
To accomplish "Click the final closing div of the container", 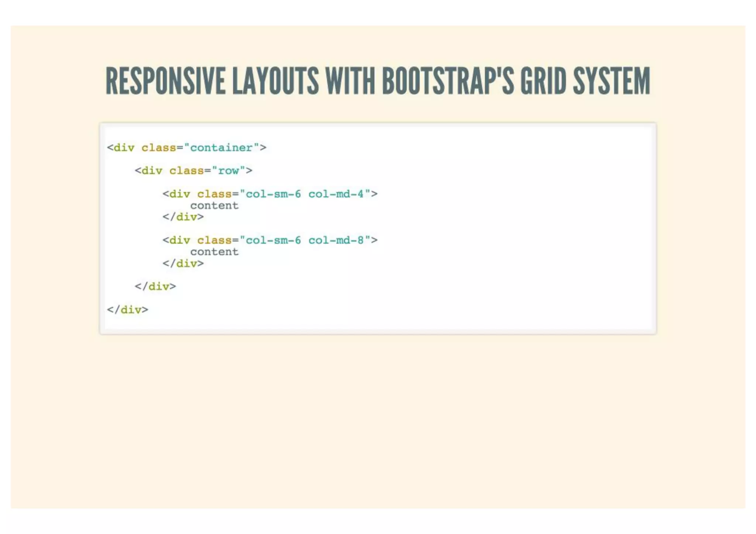I will tap(127, 310).
